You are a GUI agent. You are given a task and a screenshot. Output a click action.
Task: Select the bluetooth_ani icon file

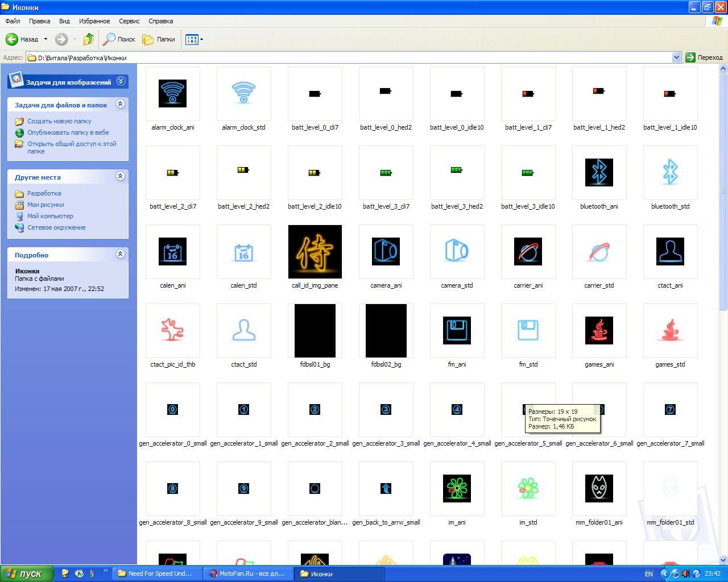(599, 173)
